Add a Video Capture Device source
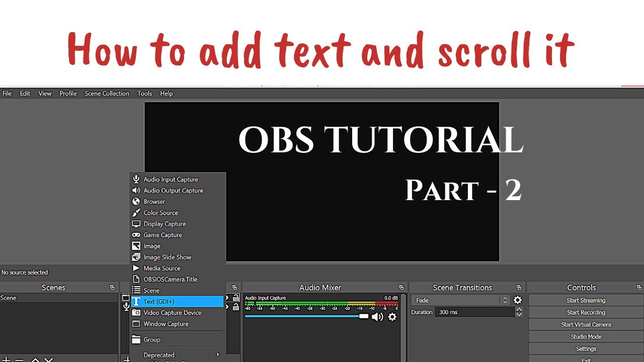 (177, 312)
